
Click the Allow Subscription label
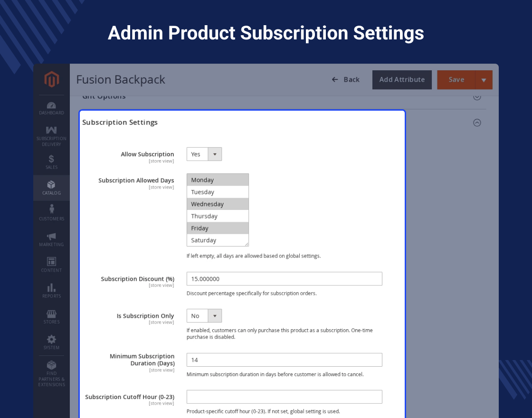click(147, 154)
